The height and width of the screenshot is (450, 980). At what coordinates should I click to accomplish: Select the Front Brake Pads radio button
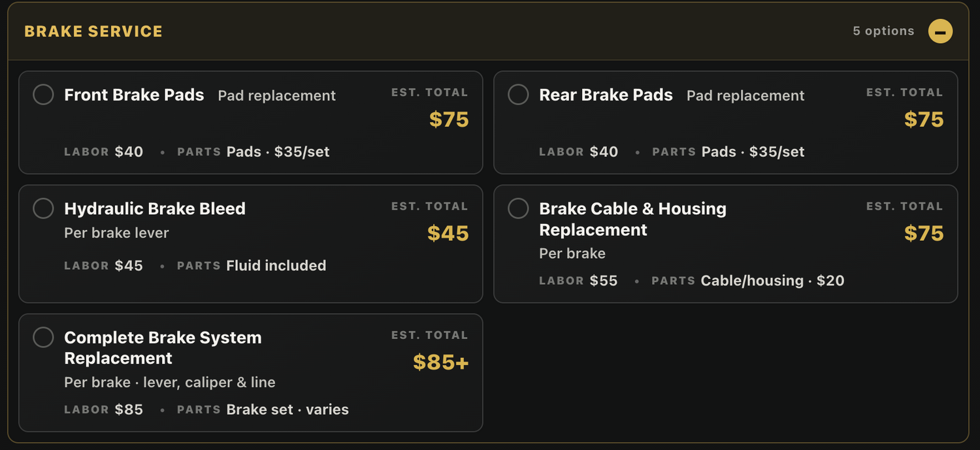[43, 95]
